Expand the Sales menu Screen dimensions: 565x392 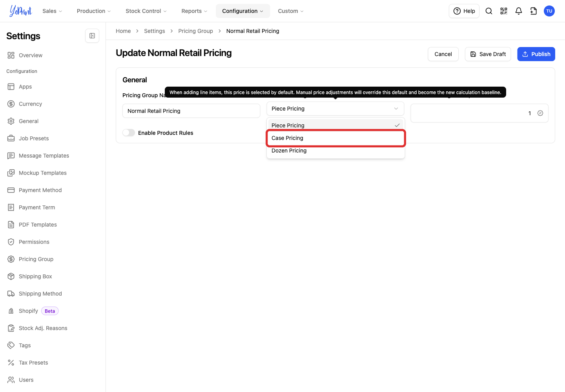tap(52, 11)
